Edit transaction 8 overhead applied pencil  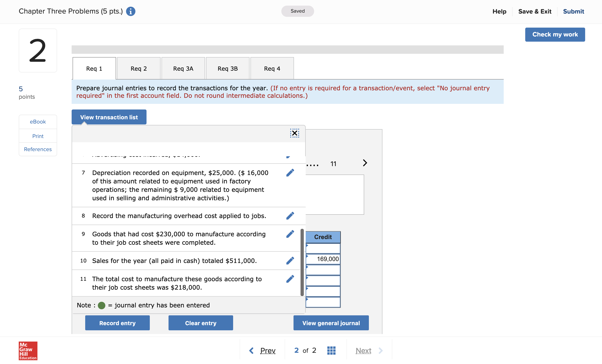290,215
